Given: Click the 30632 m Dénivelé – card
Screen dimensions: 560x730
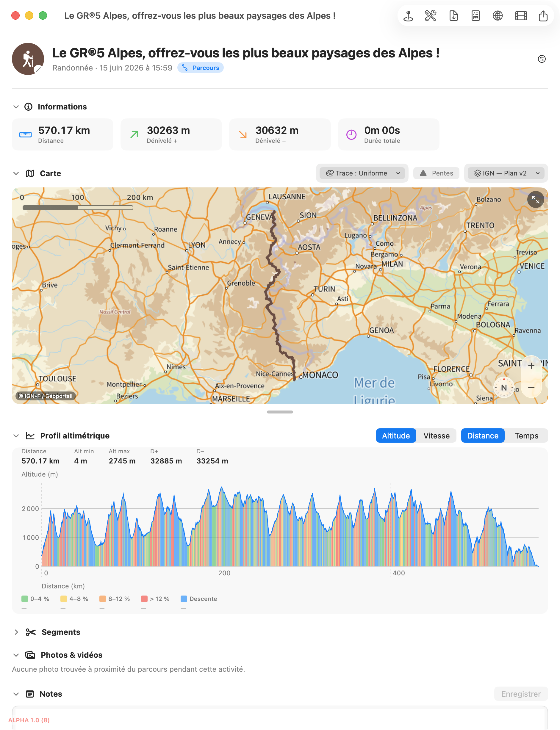Looking at the screenshot, I should 280,134.
